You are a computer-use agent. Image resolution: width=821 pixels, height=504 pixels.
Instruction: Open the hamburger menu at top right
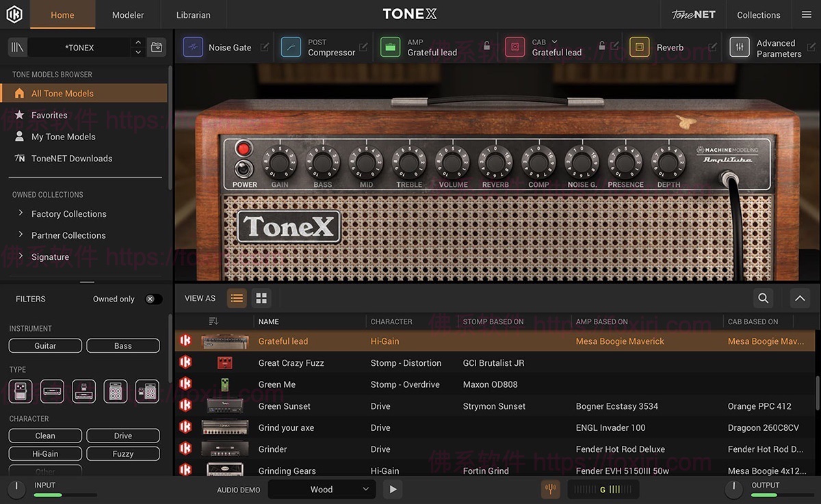[x=807, y=14]
